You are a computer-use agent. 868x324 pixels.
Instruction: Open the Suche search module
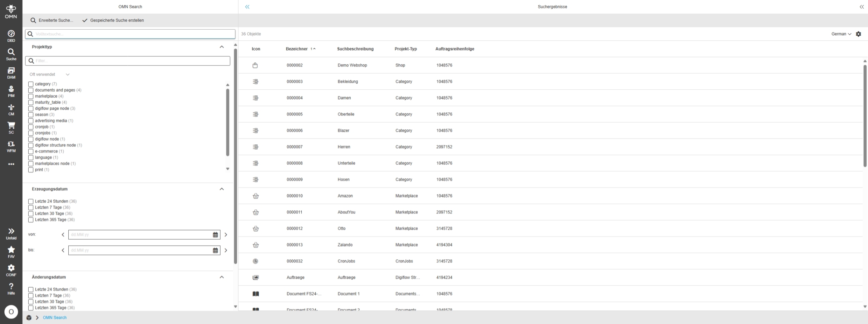[11, 54]
